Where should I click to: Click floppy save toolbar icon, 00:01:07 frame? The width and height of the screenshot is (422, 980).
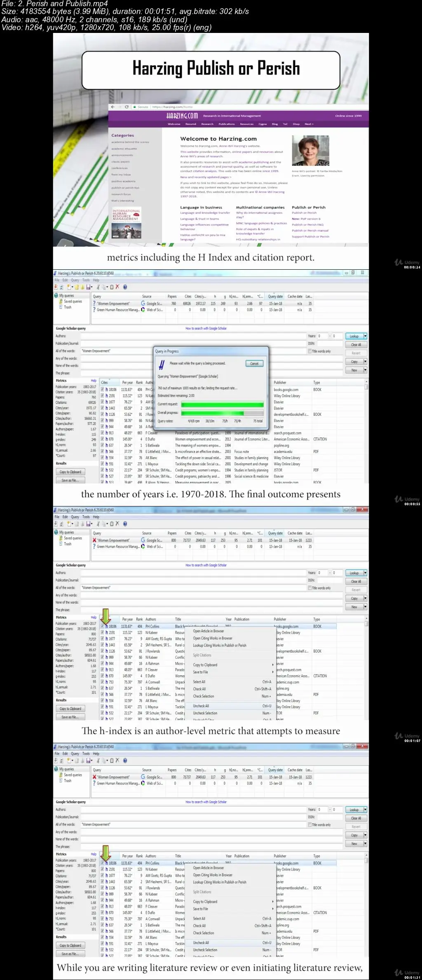pyautogui.click(x=88, y=524)
